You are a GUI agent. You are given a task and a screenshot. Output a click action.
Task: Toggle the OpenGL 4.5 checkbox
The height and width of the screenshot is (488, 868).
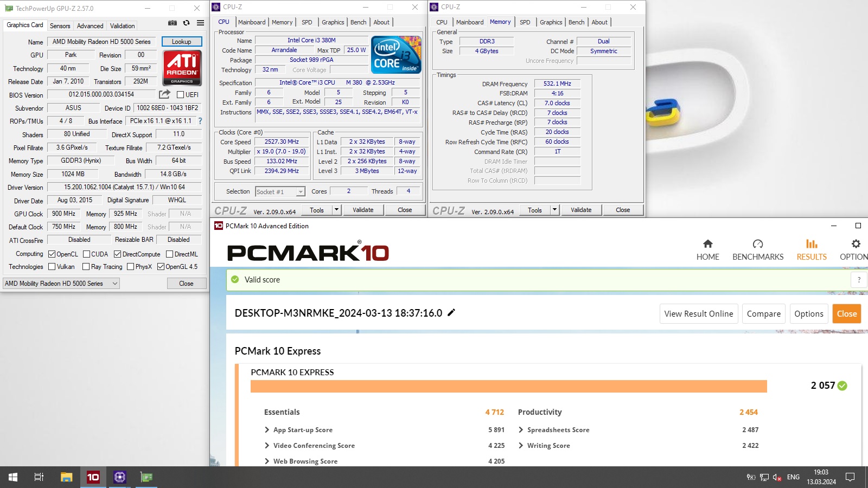pyautogui.click(x=161, y=266)
